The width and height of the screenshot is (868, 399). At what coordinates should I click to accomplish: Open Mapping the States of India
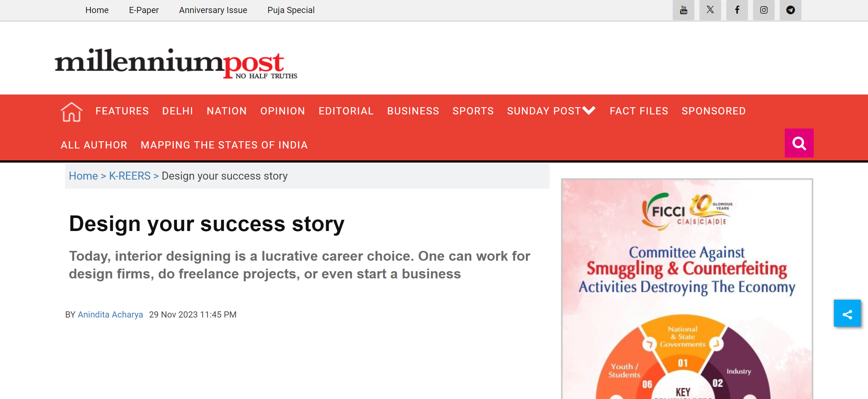pos(224,145)
